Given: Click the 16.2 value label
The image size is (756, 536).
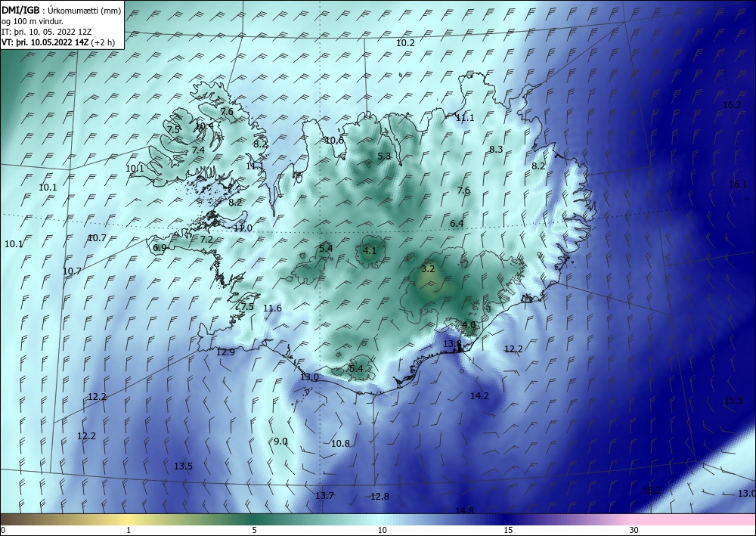Looking at the screenshot, I should 732,105.
